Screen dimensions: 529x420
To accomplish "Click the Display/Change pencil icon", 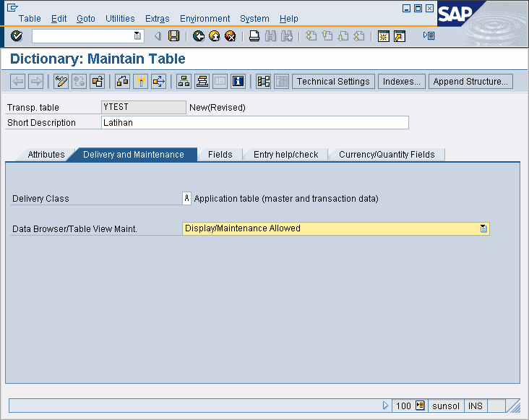I will pos(61,81).
